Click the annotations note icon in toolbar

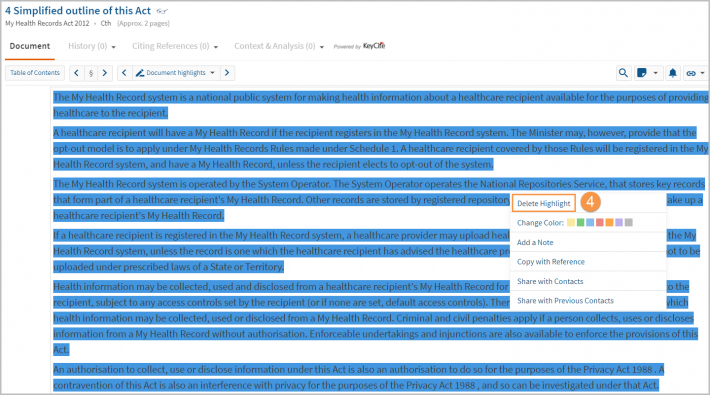642,73
